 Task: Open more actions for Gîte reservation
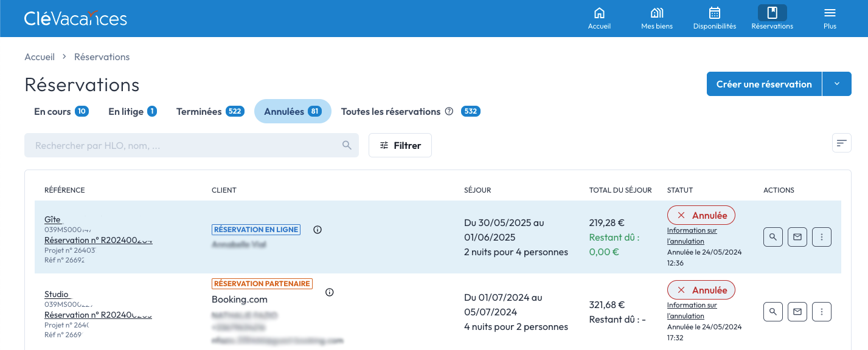point(822,237)
